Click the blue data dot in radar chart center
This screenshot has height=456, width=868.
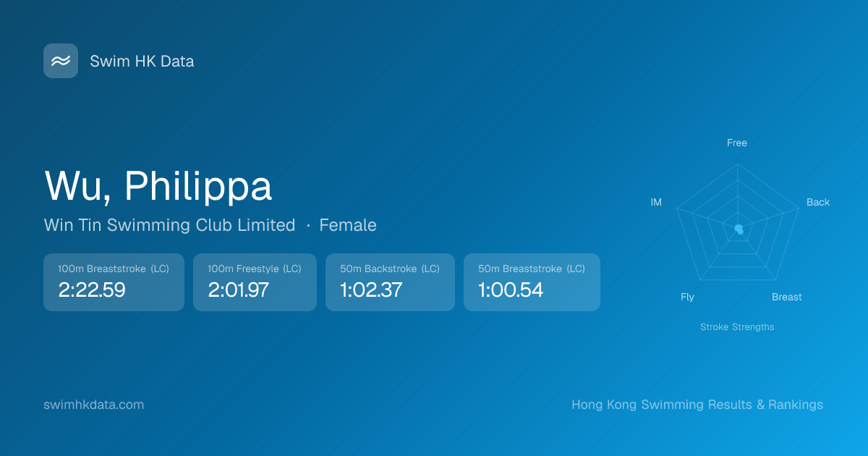(739, 229)
